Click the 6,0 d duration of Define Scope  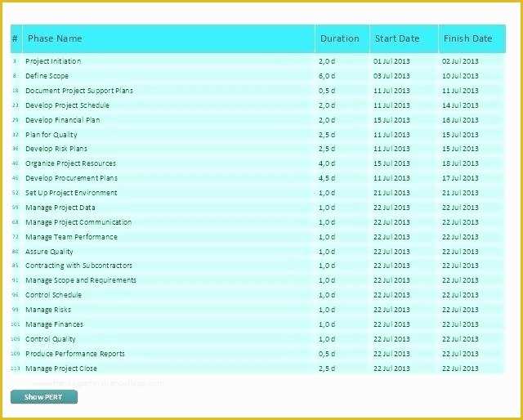click(x=327, y=76)
